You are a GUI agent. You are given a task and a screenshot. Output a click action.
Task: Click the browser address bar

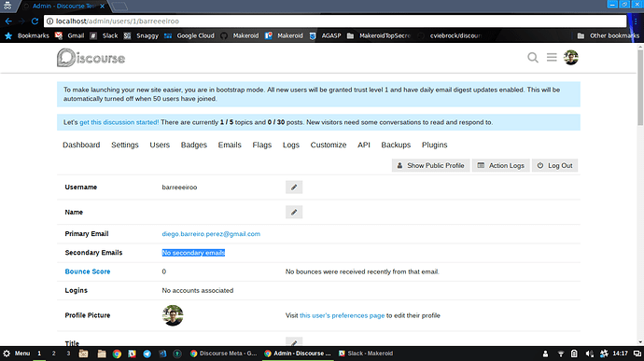point(335,21)
